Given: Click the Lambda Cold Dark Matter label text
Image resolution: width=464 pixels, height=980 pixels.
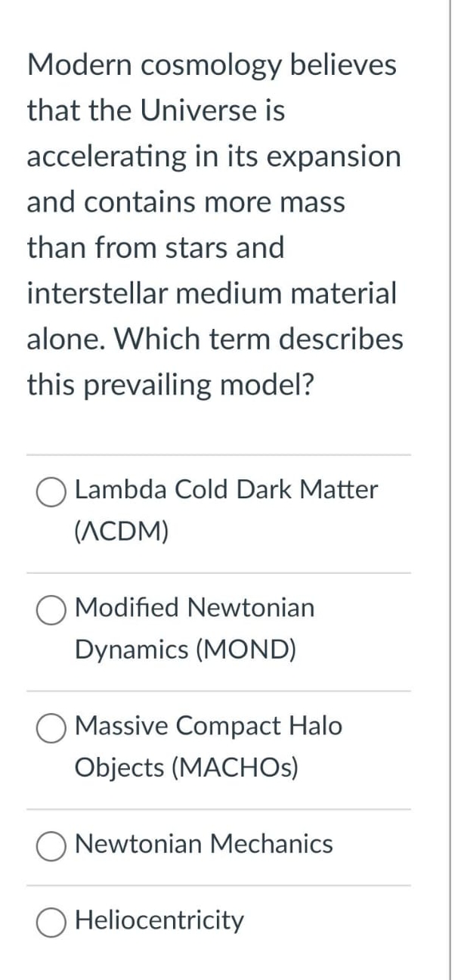Looking at the screenshot, I should coord(226,490).
